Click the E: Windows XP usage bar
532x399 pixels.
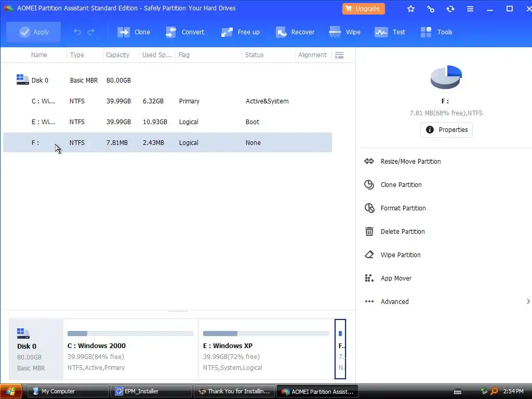[x=266, y=334]
